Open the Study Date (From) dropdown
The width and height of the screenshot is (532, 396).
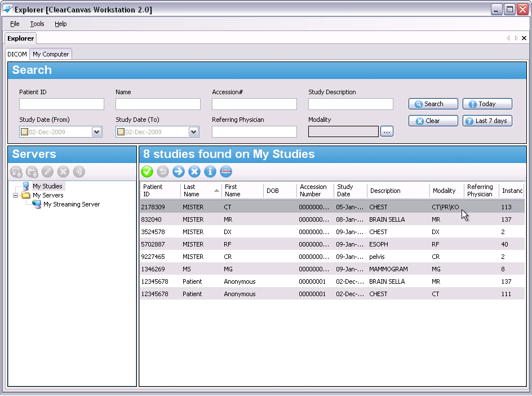coord(96,132)
